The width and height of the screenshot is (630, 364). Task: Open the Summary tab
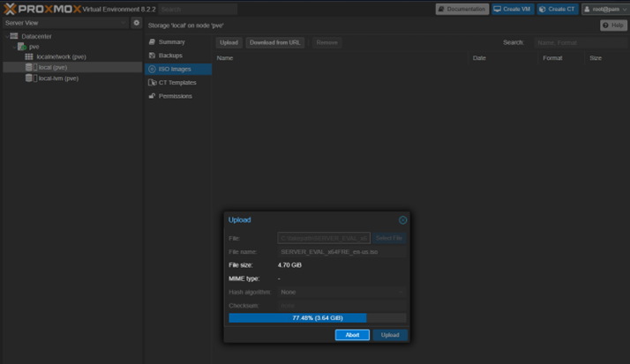tap(178, 41)
